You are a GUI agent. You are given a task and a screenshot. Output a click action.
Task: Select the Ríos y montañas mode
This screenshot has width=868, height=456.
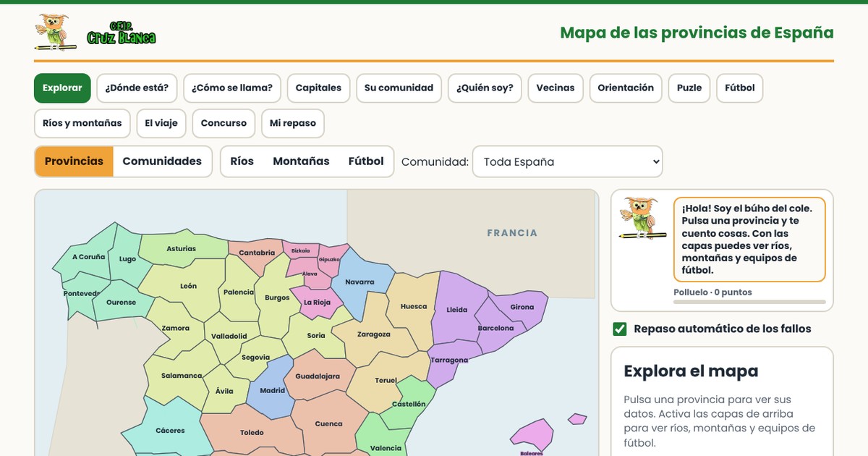[x=82, y=123]
